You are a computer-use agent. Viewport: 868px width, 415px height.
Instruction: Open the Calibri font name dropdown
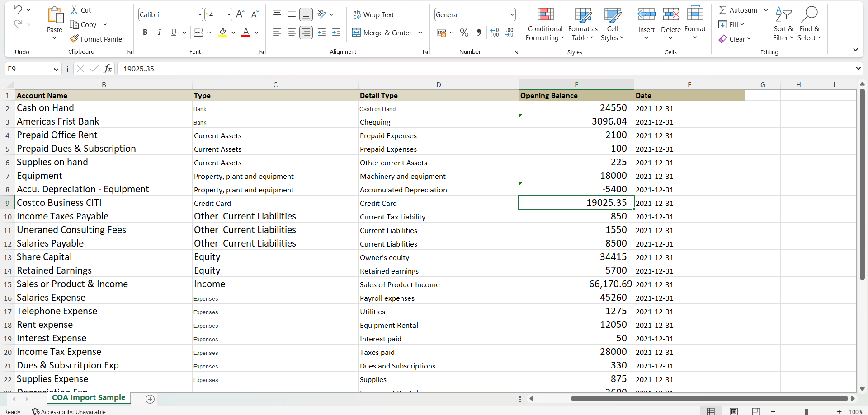pos(200,15)
